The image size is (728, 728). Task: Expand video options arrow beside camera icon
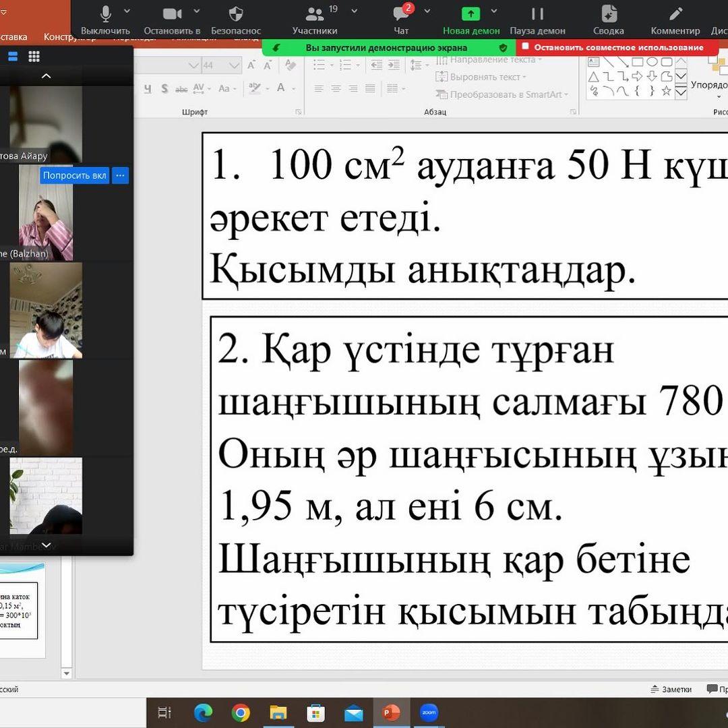(x=196, y=11)
